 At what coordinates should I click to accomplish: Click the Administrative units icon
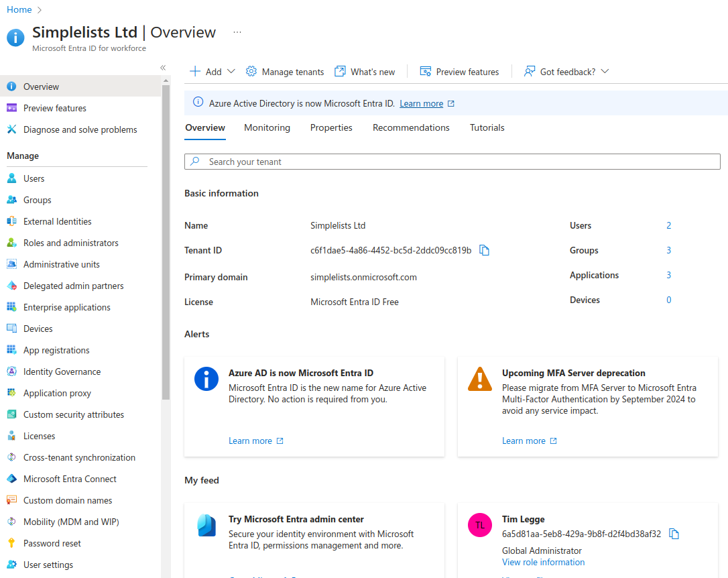[11, 264]
